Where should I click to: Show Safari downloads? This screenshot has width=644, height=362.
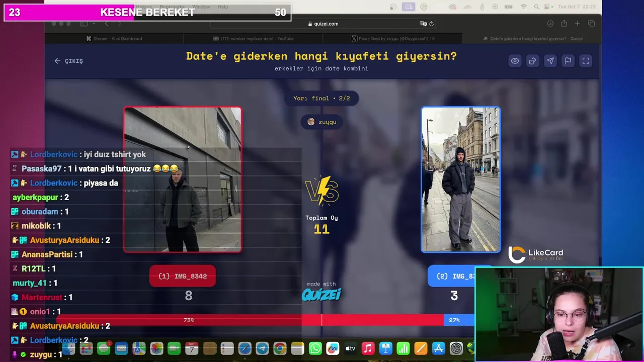pyautogui.click(x=550, y=24)
